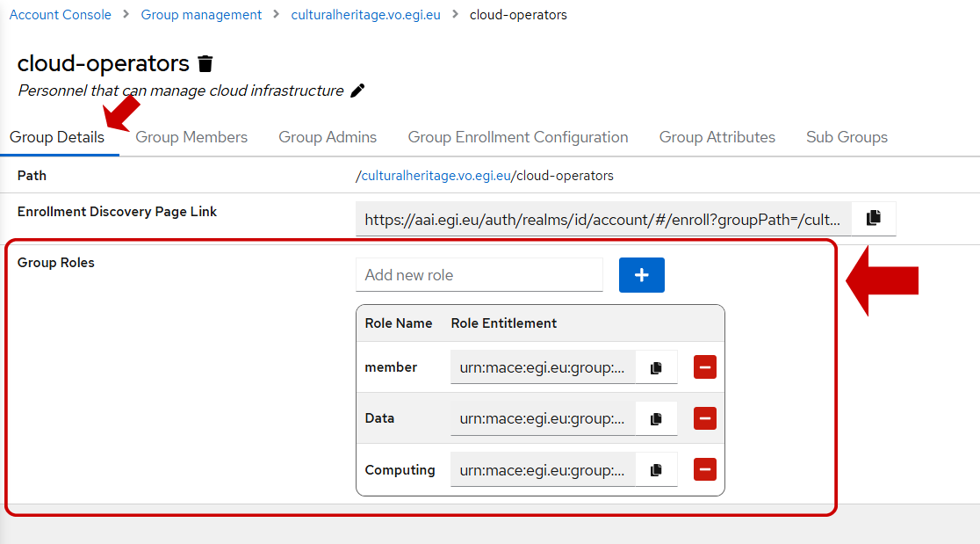Select Computing role entitlement URN field

543,470
